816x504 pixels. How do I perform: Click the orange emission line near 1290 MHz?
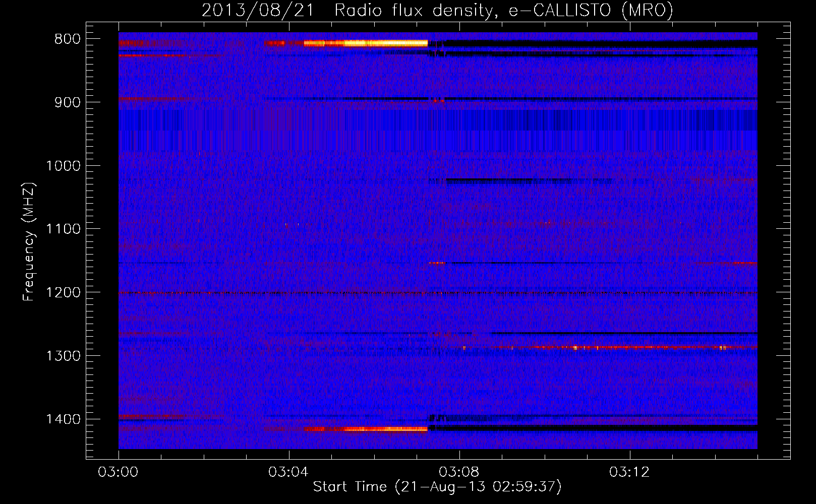click(x=610, y=347)
